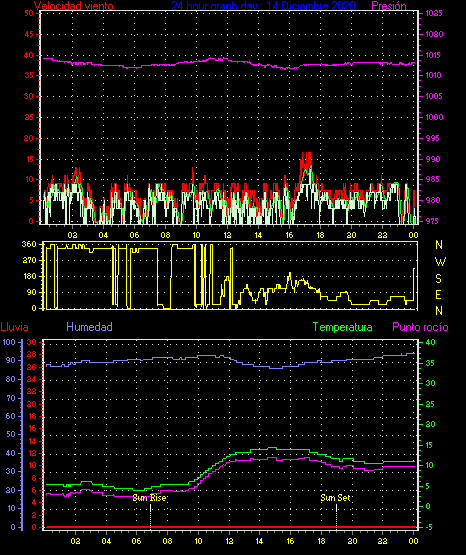Click hour 16 tick on bottom chart
466x555 pixels.
[x=290, y=541]
